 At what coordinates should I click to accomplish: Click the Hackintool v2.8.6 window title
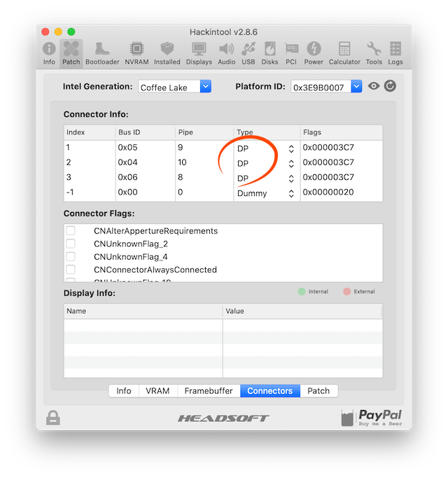coord(223,32)
